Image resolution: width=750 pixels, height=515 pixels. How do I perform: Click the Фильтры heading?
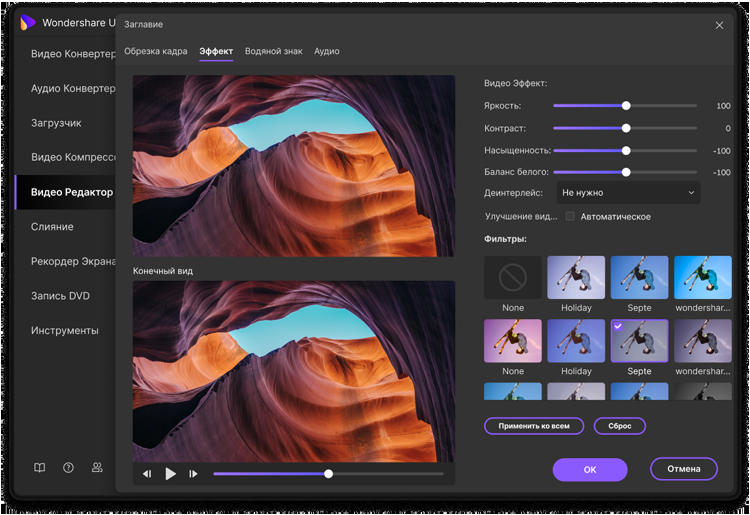(505, 239)
